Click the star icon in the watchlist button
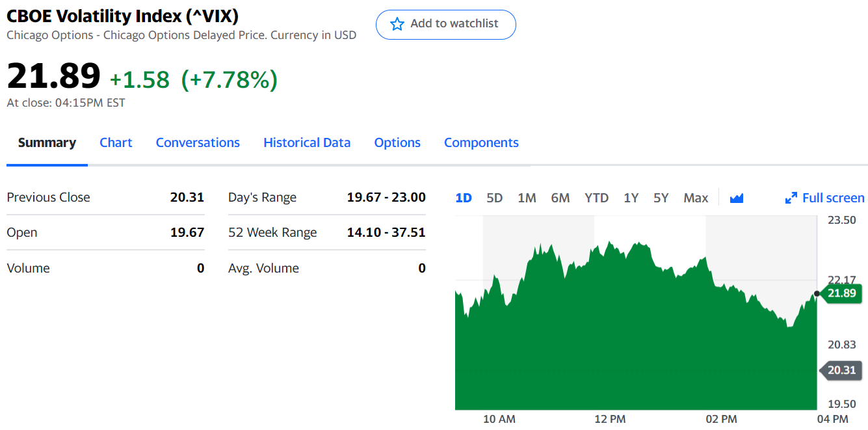 tap(397, 24)
